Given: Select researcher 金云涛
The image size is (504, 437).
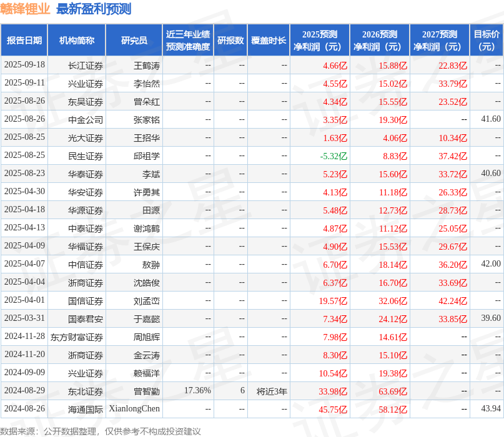Looking at the screenshot, I should [147, 355].
